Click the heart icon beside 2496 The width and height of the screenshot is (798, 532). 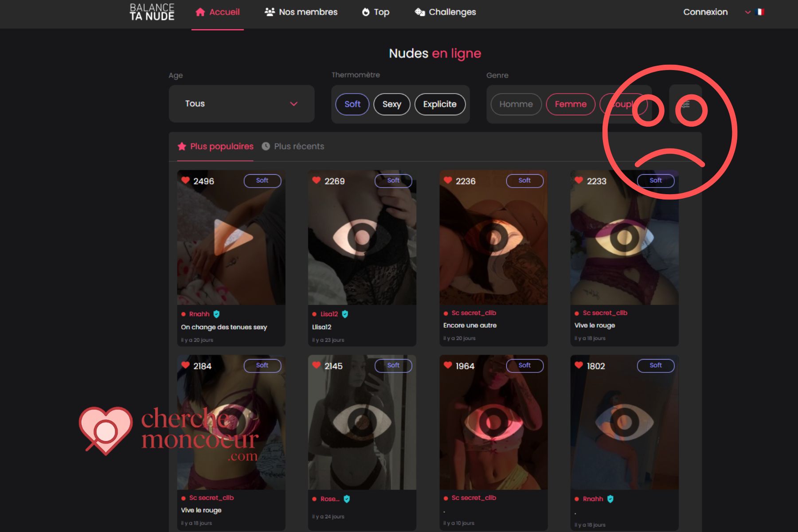click(185, 180)
